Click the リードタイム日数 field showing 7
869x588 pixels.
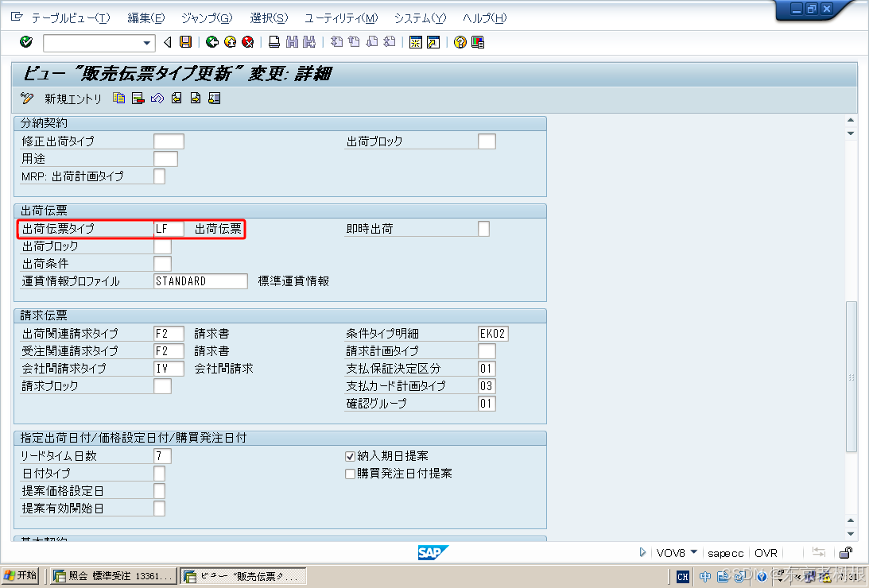162,455
